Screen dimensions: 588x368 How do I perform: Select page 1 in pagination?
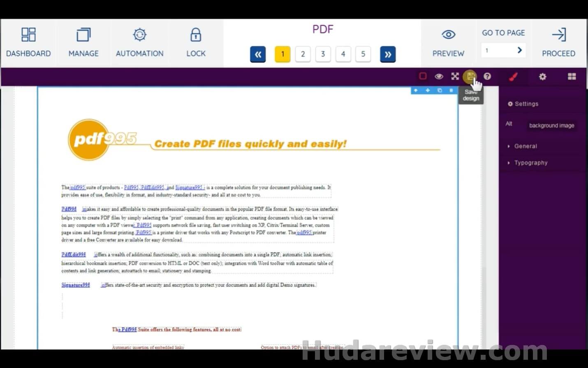(x=282, y=54)
